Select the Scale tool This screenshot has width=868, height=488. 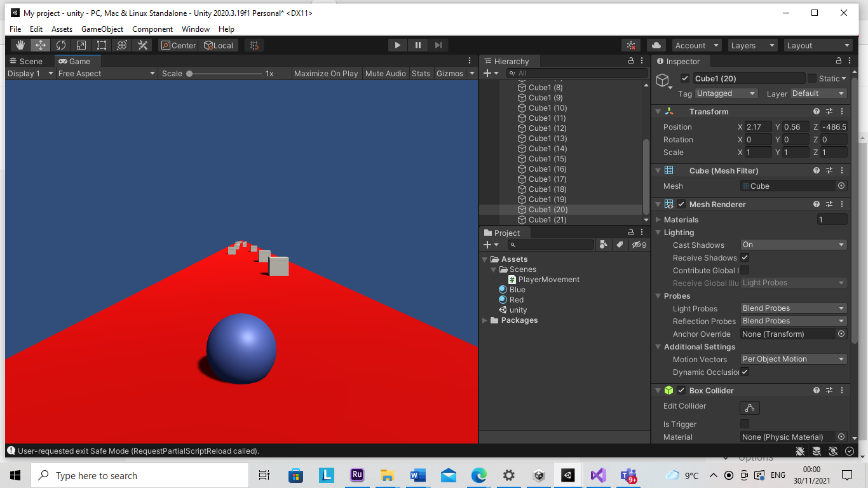pos(81,45)
